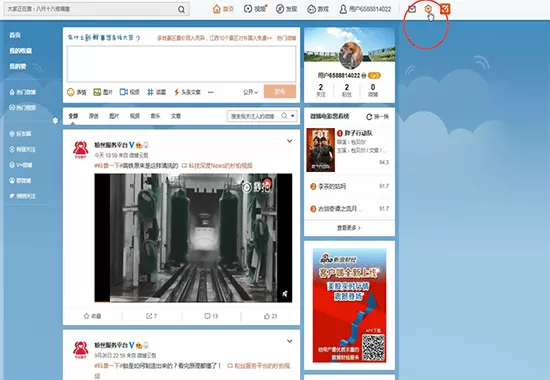This screenshot has width=550, height=380.
Task: Go to 首页 home in top navigation
Action: point(223,9)
